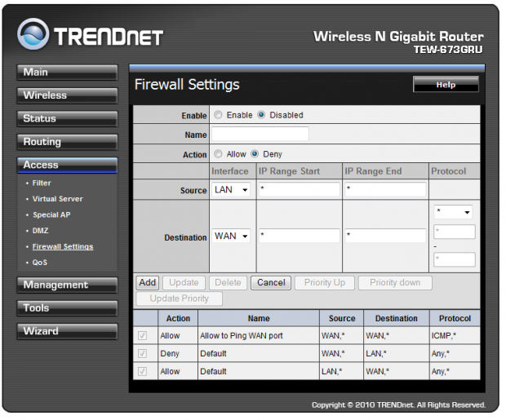The image size is (506, 420).
Task: Toggle checkbox for Allow Default LAN rule
Action: [x=142, y=371]
